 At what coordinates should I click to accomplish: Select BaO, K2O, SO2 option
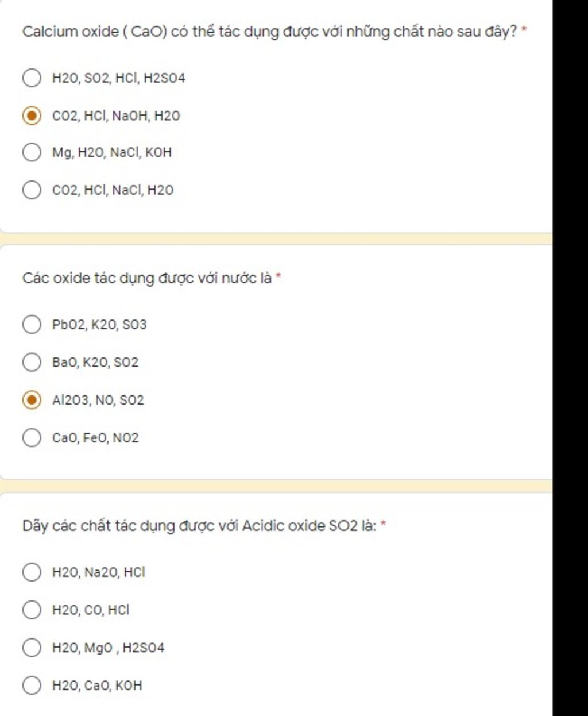(x=32, y=362)
